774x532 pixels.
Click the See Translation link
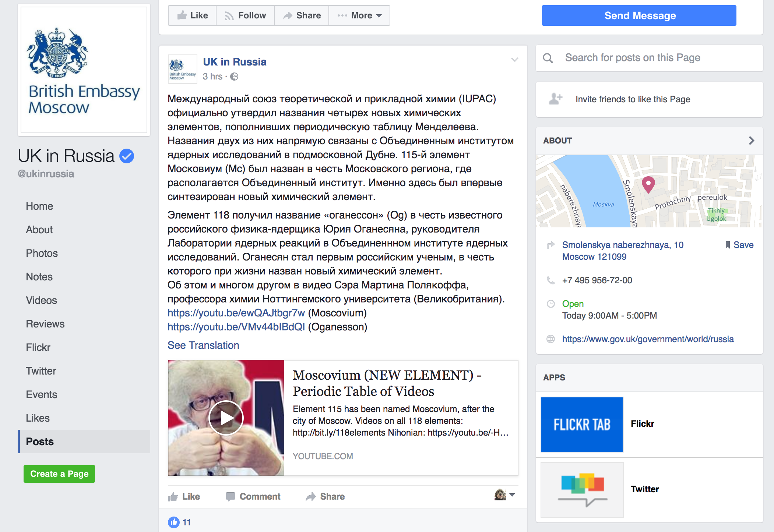click(x=203, y=345)
